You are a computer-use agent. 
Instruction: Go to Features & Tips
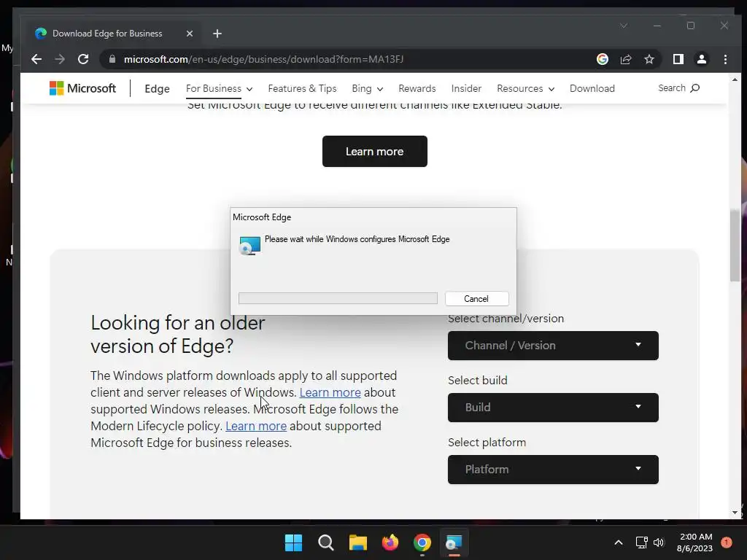[302, 88]
